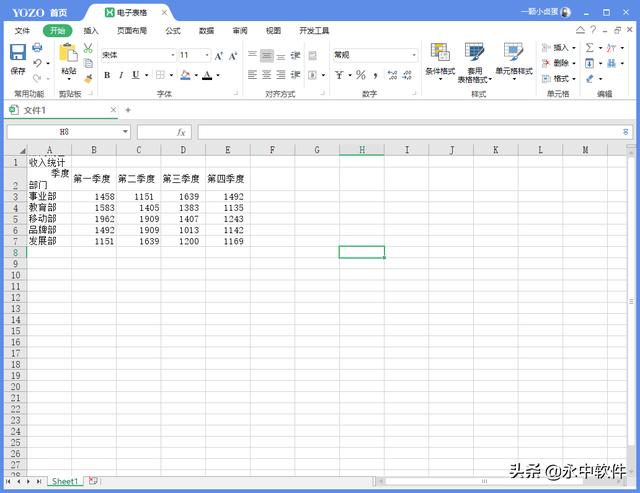This screenshot has width=640, height=493.
Task: Toggle italic formatting
Action: click(x=121, y=75)
